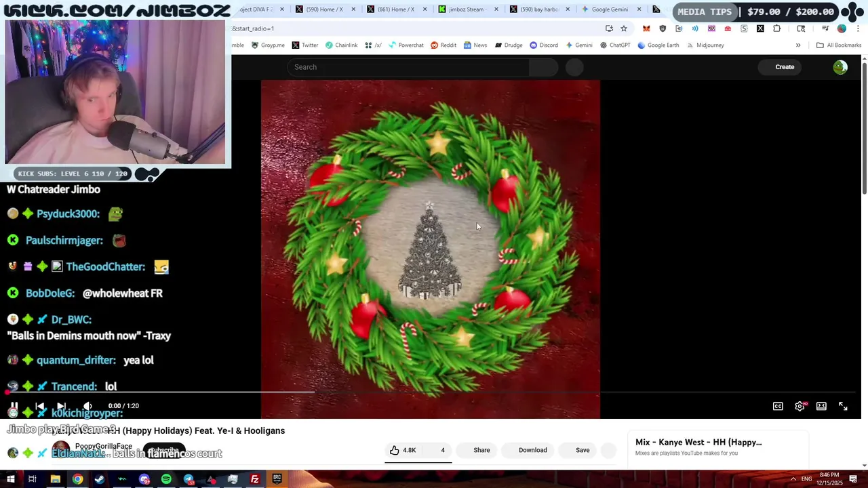
Task: Open the Powerchat bookmark
Action: pos(406,45)
